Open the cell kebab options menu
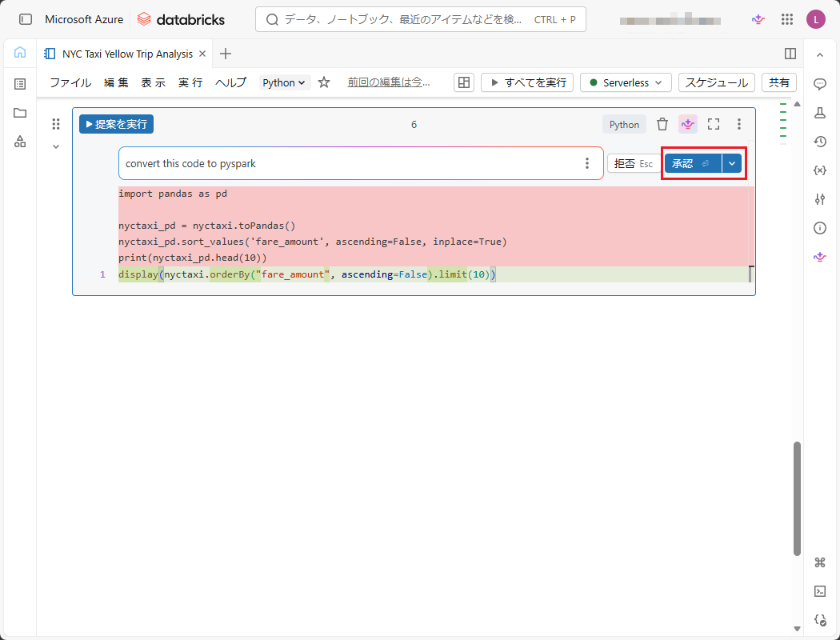The width and height of the screenshot is (840, 640). point(739,124)
